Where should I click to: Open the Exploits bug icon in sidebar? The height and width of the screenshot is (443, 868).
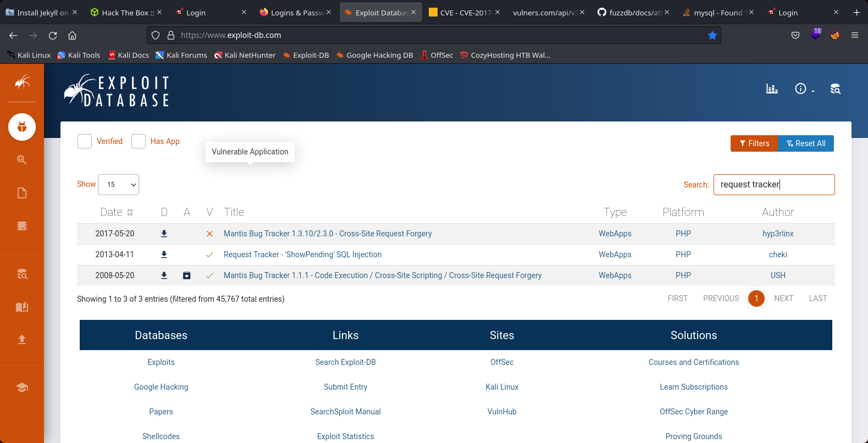(x=22, y=127)
